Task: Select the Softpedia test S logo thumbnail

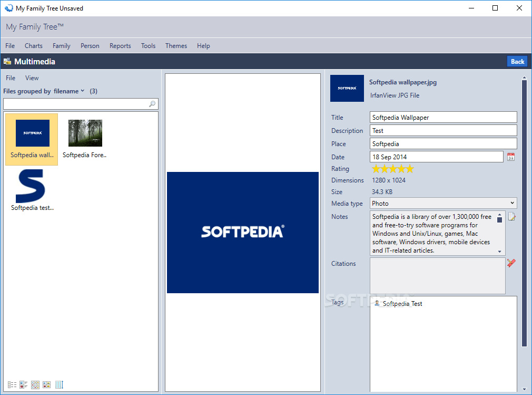Action: [x=32, y=190]
